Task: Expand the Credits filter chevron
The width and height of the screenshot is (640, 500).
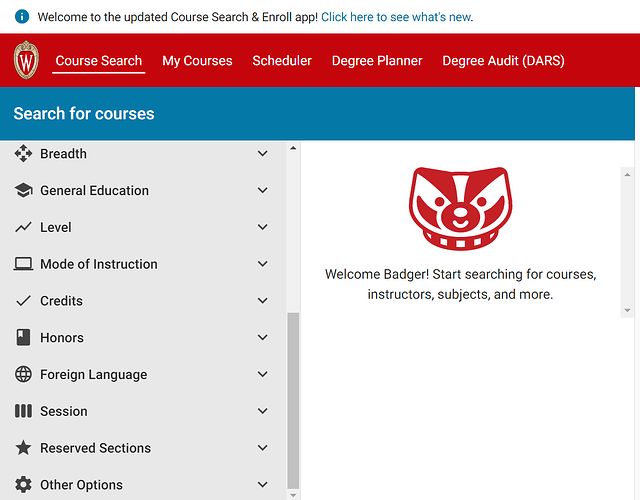Action: (x=263, y=301)
